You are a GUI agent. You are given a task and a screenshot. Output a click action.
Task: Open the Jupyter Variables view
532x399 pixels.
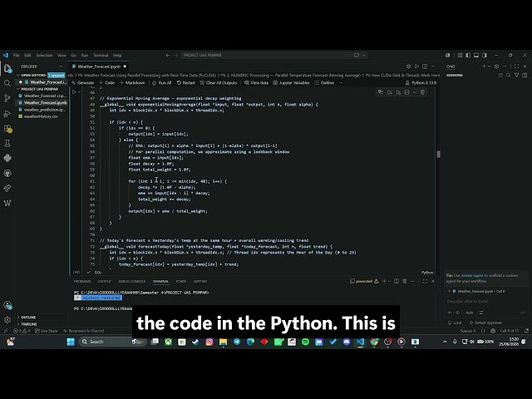coord(291,83)
